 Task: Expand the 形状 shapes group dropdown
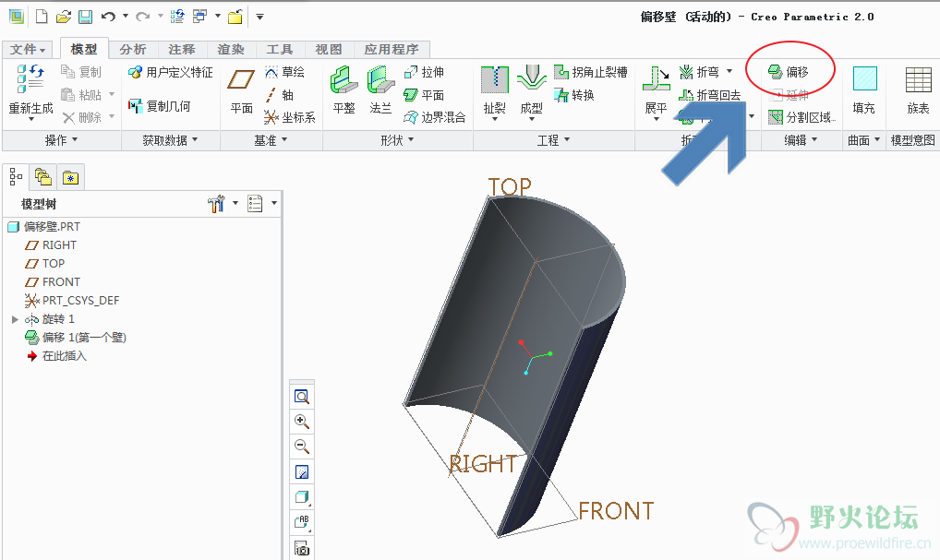(397, 140)
